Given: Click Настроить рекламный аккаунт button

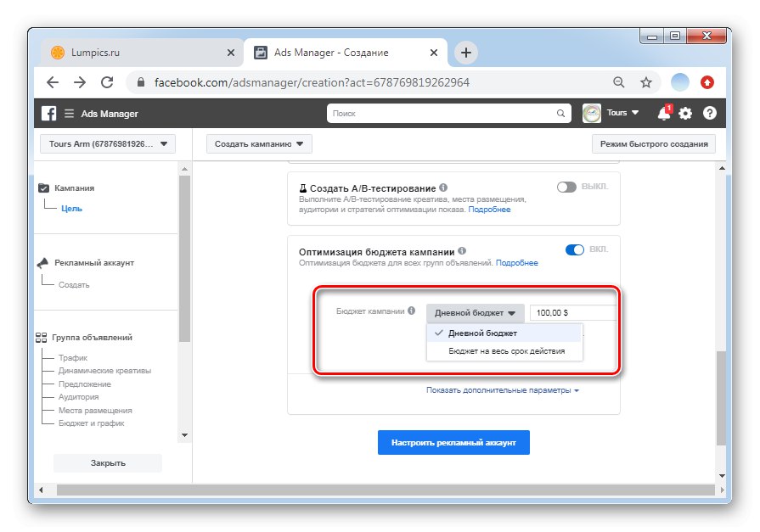Looking at the screenshot, I should 453,442.
